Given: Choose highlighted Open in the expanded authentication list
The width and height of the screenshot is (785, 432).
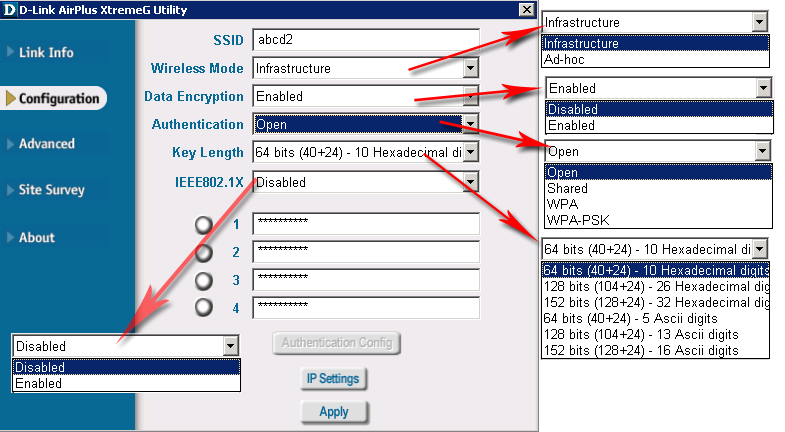Looking at the screenshot, I should click(x=658, y=172).
